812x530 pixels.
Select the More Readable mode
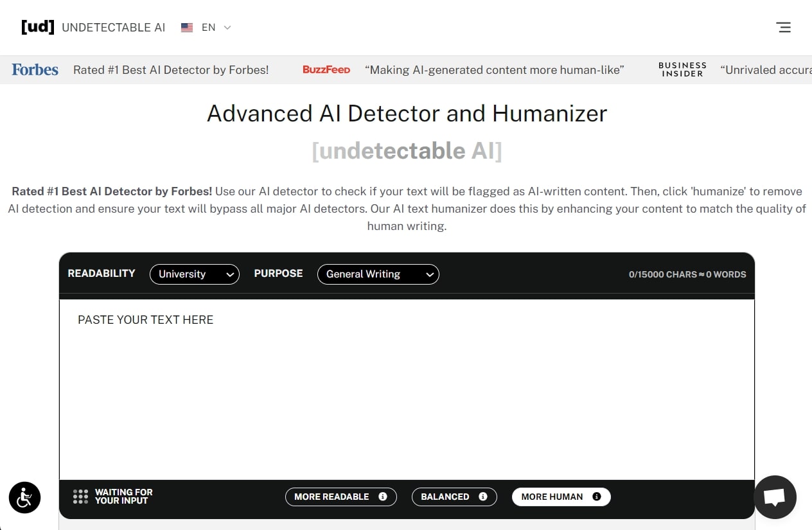(x=331, y=497)
